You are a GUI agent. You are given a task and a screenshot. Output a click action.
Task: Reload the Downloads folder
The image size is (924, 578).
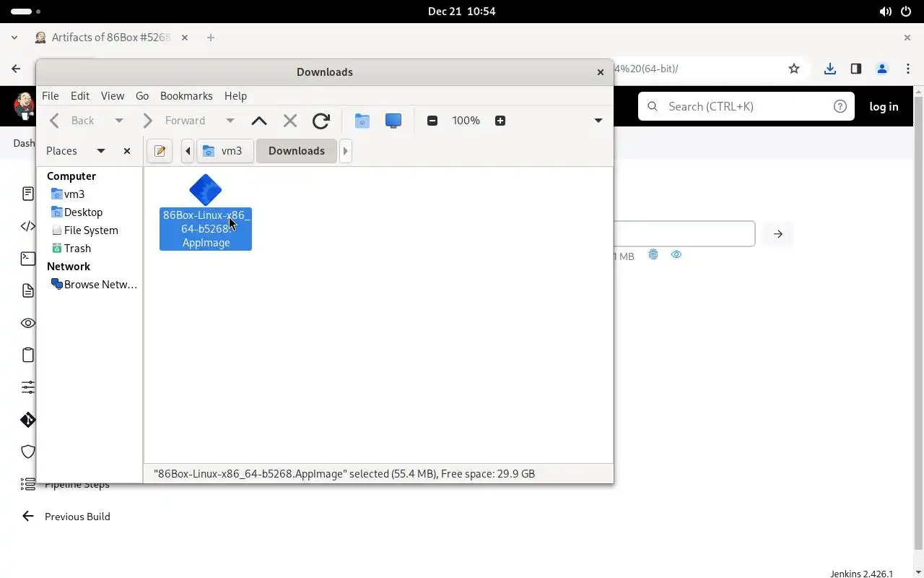pyautogui.click(x=321, y=121)
